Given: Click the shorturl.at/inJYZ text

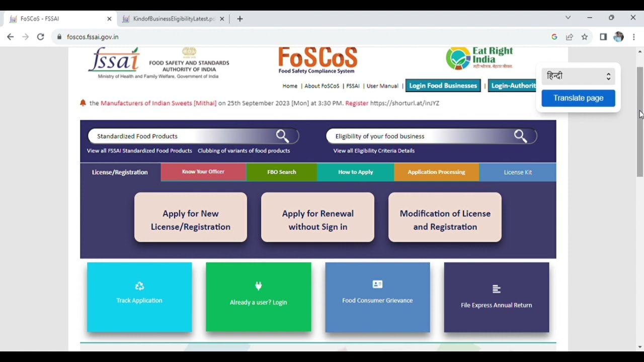Looking at the screenshot, I should [405, 103].
